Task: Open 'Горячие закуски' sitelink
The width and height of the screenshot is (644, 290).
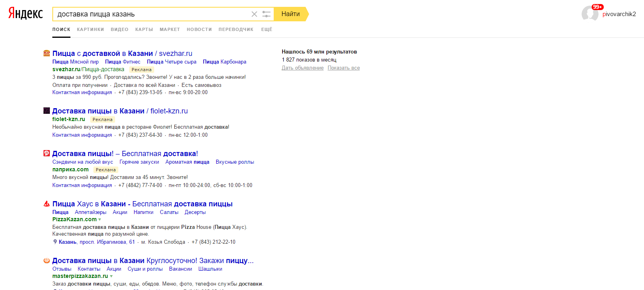Action: click(x=139, y=162)
